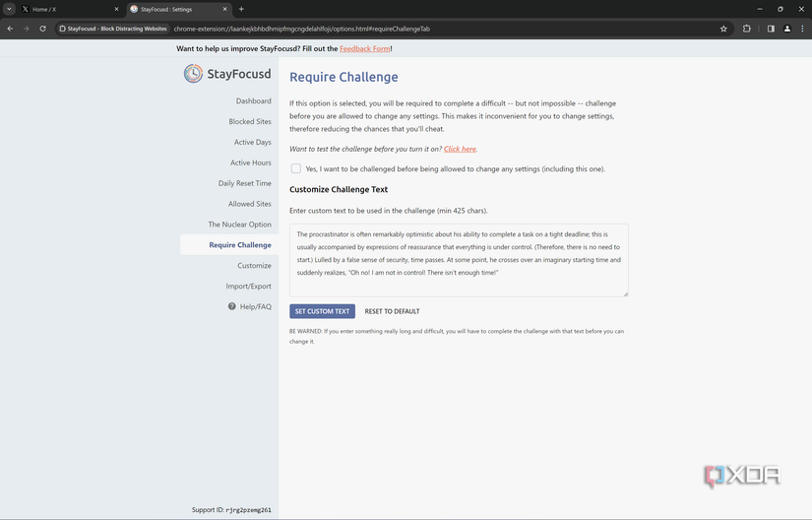Click the browser forward arrow
The width and height of the screenshot is (812, 520).
pos(26,29)
